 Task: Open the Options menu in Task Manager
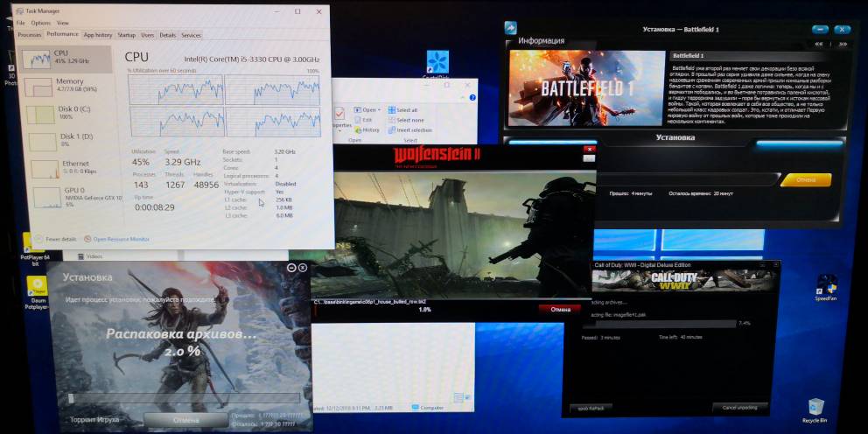pos(40,24)
